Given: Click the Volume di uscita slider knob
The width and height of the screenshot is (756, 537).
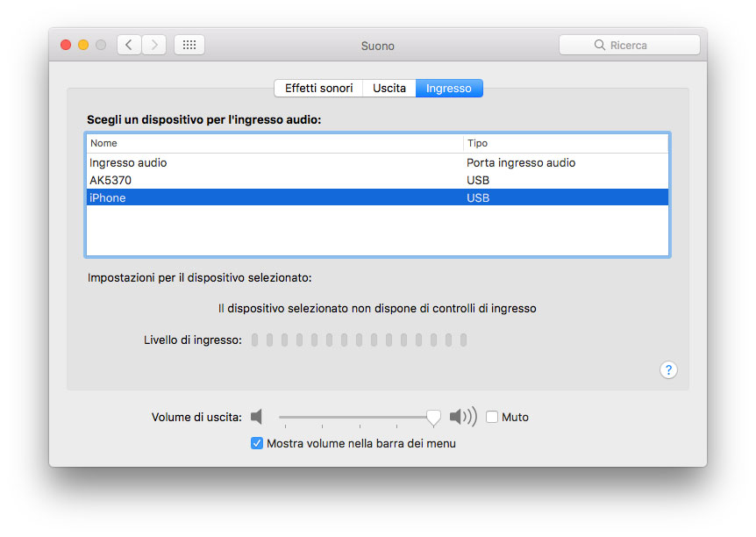Looking at the screenshot, I should pos(433,418).
